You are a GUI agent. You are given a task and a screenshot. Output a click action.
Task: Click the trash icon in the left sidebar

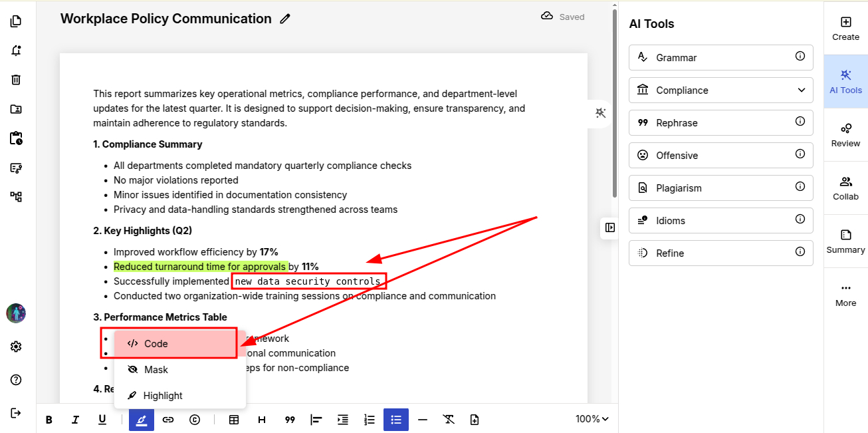coord(16,80)
